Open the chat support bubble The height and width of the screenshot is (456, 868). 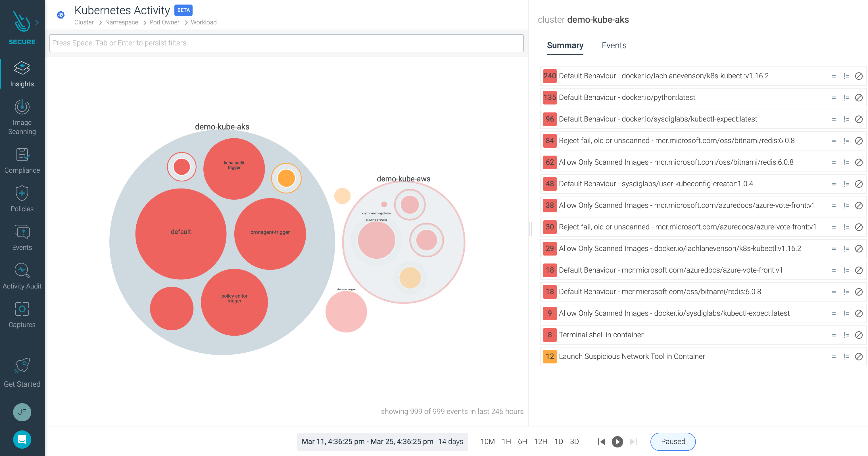click(22, 440)
